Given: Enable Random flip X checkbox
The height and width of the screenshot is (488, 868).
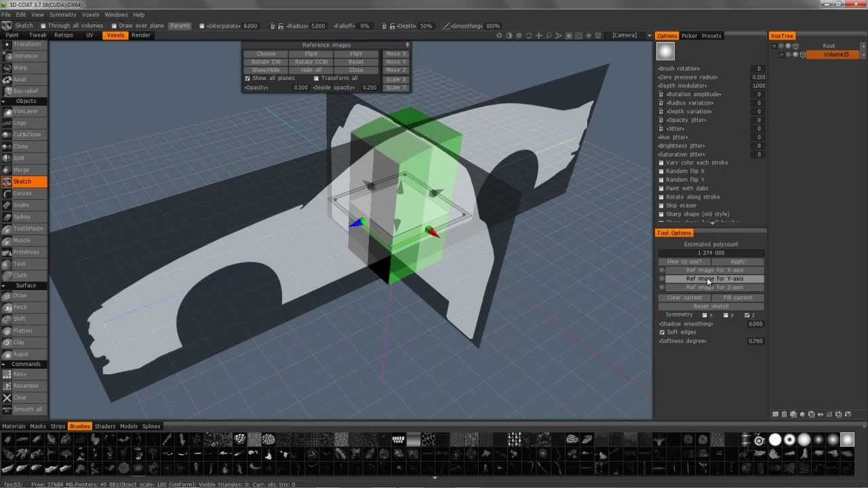Looking at the screenshot, I should [x=661, y=171].
